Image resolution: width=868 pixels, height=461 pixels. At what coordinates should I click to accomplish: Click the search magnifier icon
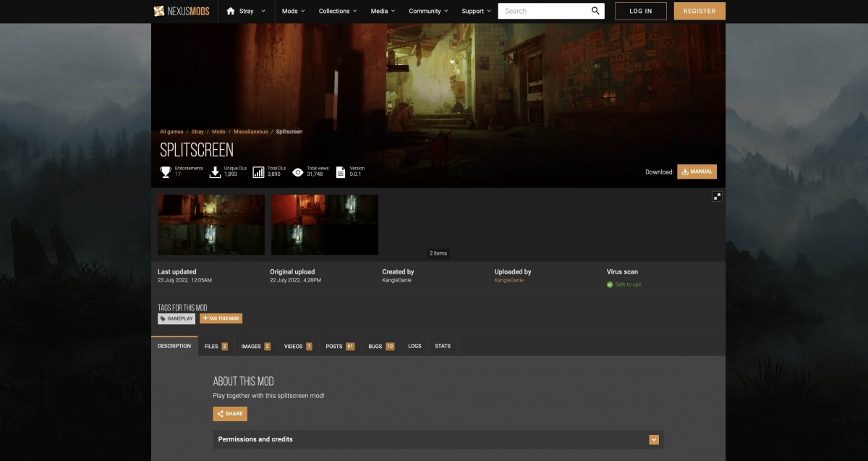tap(595, 11)
